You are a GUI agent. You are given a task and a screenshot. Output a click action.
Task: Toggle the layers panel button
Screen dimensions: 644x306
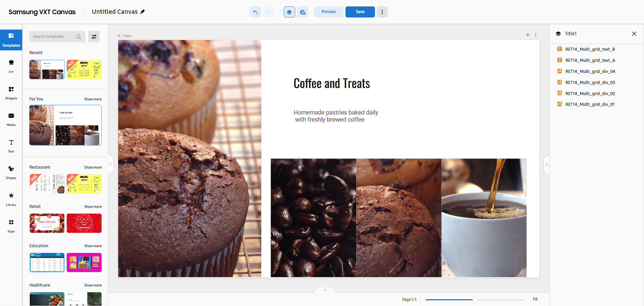[x=289, y=12]
